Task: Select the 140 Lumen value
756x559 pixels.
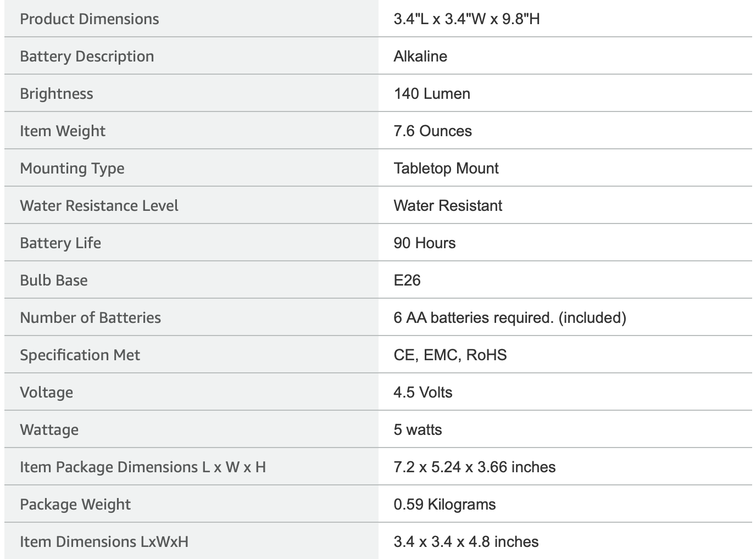Action: 432,94
